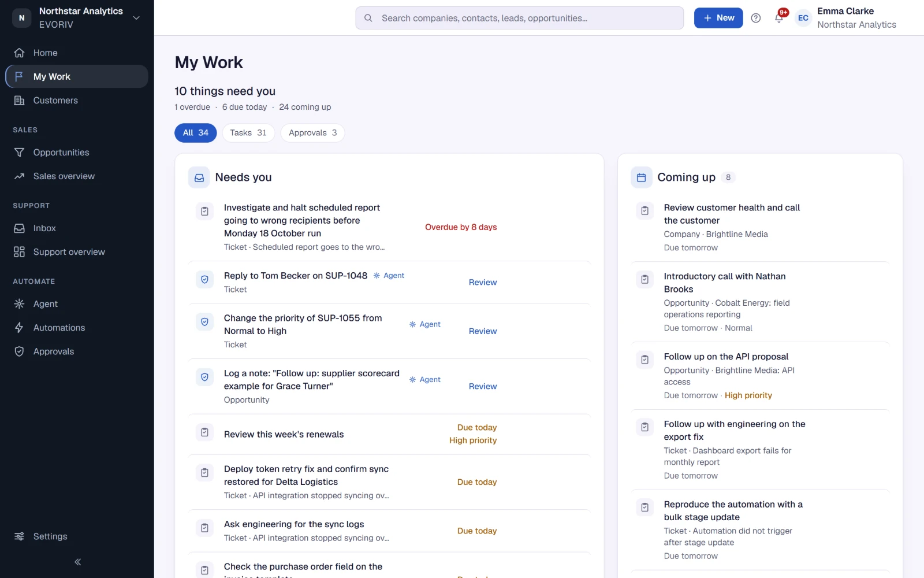Viewport: 924px width, 578px height.
Task: Click the Customers building icon
Action: [19, 100]
